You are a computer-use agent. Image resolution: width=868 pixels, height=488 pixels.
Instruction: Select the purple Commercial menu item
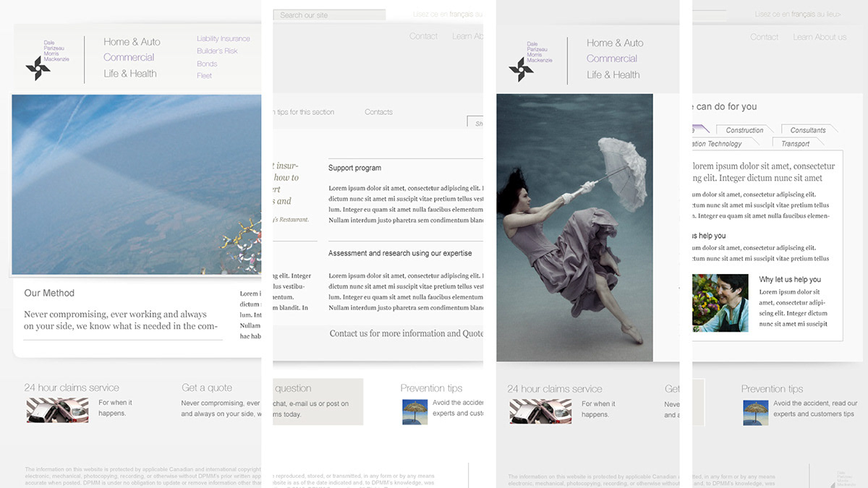point(612,59)
